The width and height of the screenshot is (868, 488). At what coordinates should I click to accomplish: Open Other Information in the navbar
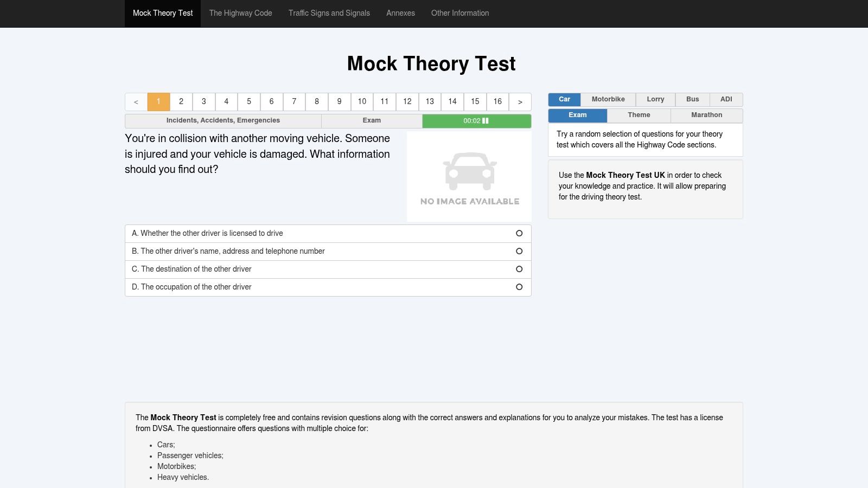tap(460, 14)
